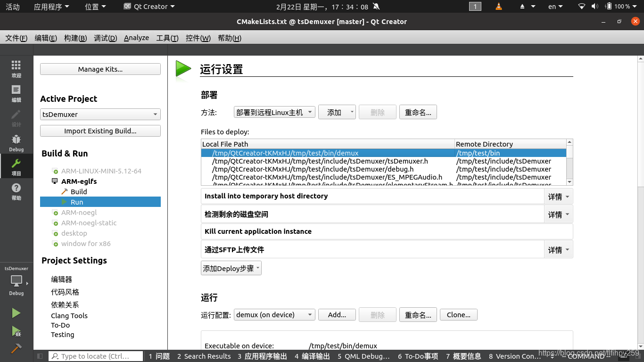This screenshot has width=644, height=362.
Task: Open Clang Tools project settings
Action: tap(69, 316)
